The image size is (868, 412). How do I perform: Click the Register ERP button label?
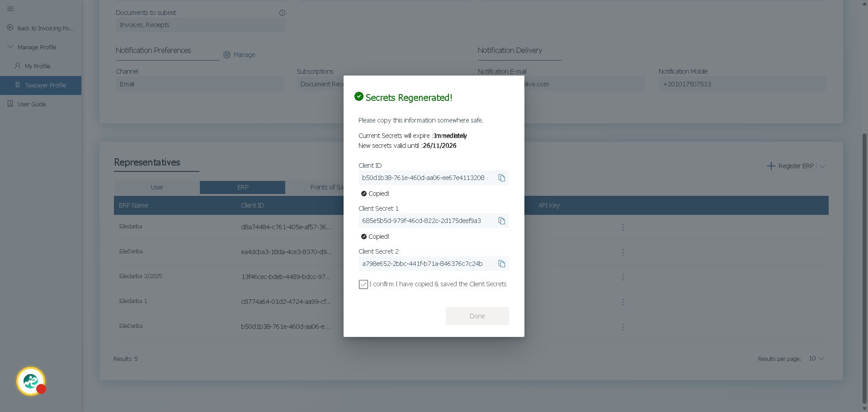(x=796, y=166)
